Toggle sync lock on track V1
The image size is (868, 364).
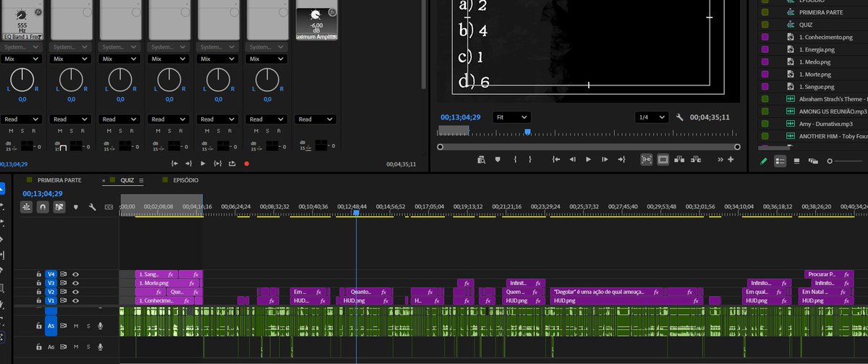(x=64, y=300)
